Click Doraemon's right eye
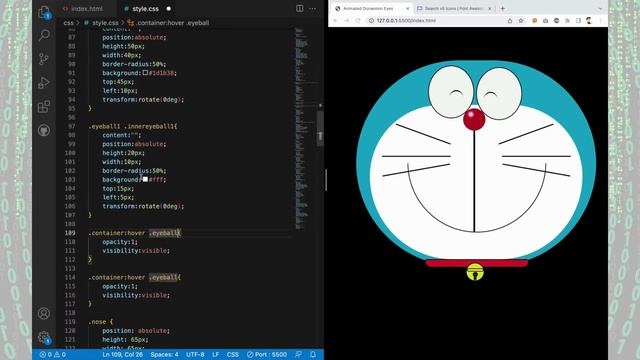 (x=499, y=93)
